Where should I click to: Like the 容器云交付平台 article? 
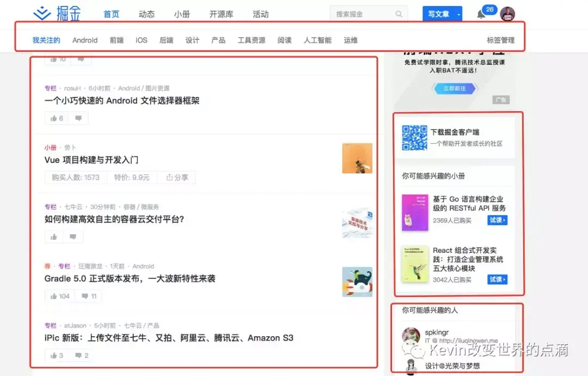(x=53, y=237)
